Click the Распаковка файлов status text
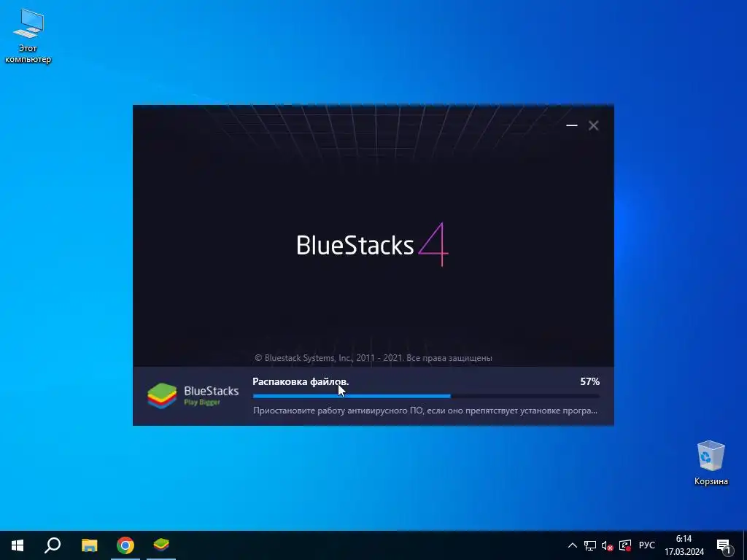Viewport: 747px width, 560px height. tap(300, 381)
